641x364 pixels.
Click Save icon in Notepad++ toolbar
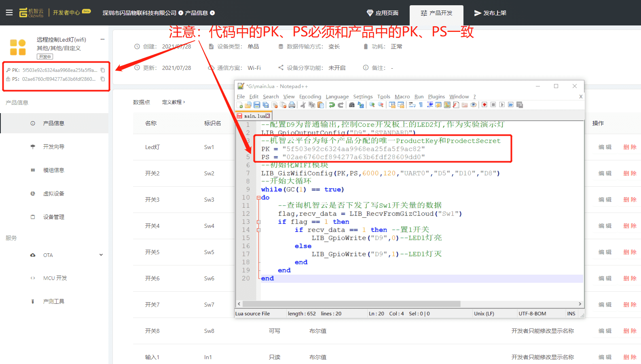point(256,105)
